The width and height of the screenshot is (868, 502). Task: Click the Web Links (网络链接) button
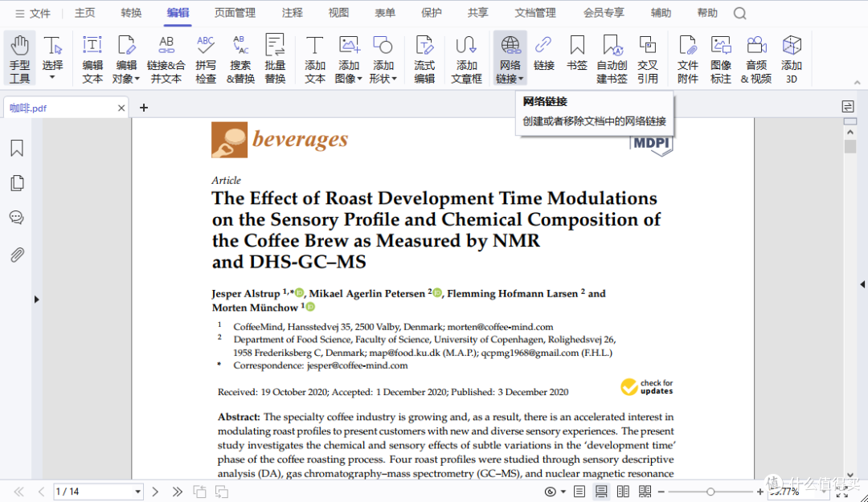pyautogui.click(x=510, y=59)
